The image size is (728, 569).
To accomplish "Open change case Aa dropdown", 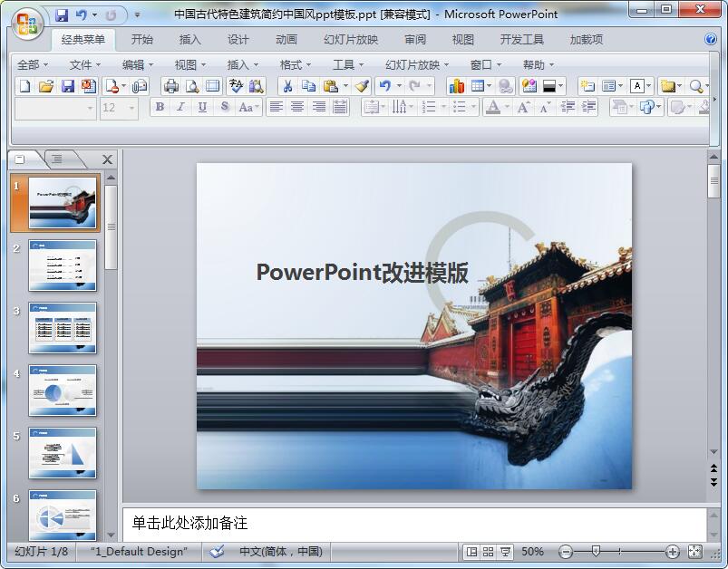I will pyautogui.click(x=248, y=108).
